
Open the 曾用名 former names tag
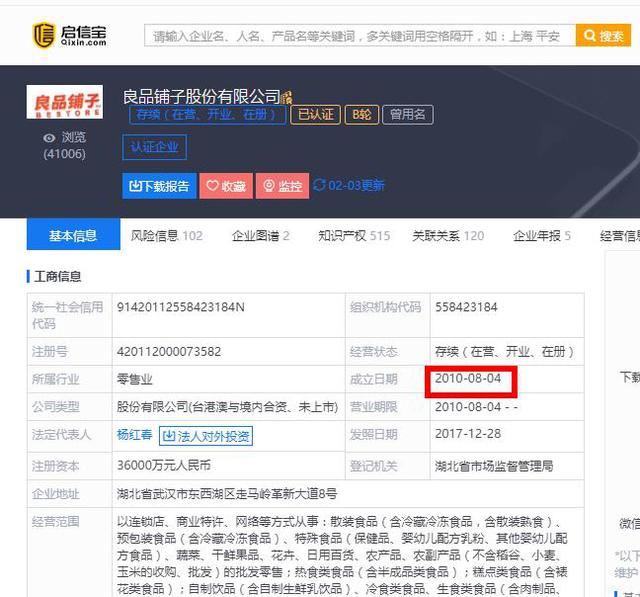(x=407, y=115)
